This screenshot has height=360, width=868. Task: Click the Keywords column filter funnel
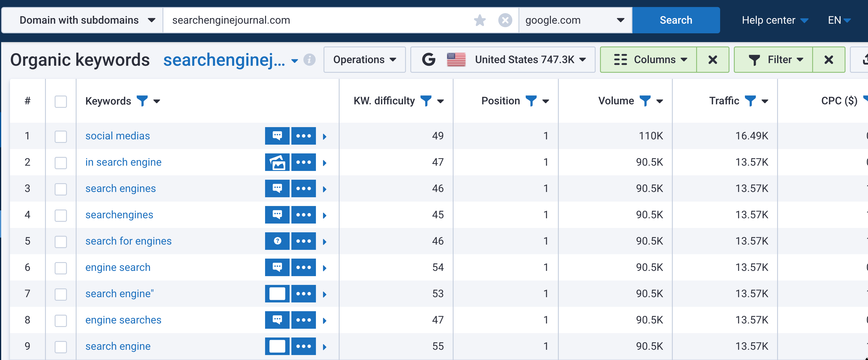tap(142, 101)
